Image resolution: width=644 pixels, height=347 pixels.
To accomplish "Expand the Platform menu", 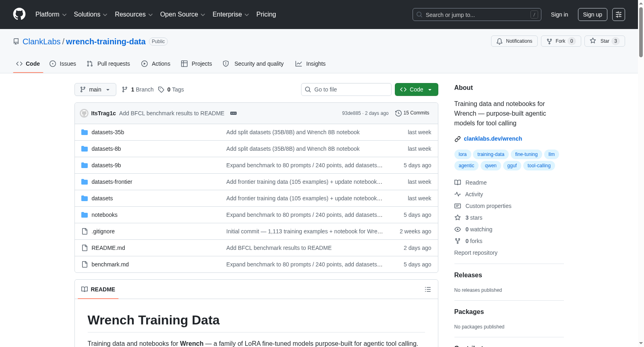I will click(51, 15).
